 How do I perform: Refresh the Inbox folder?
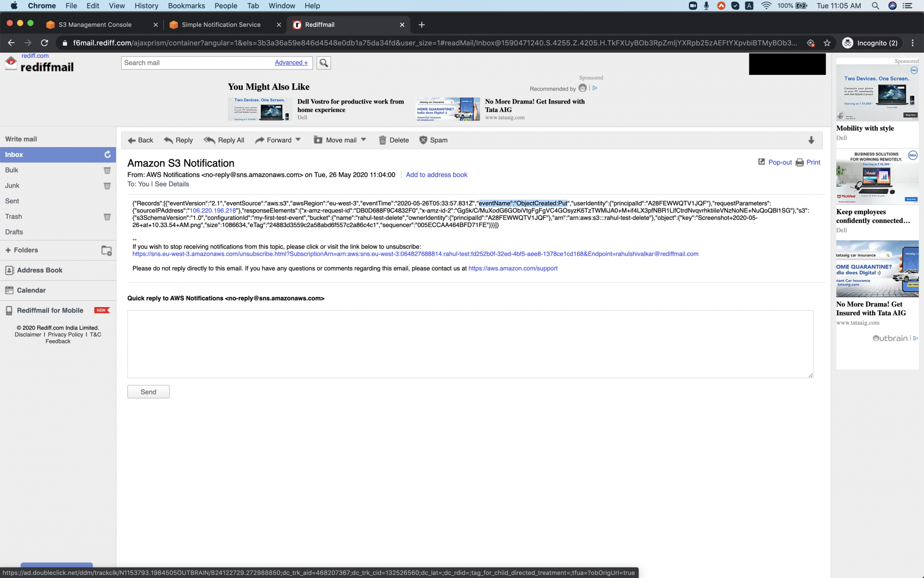[x=107, y=154]
